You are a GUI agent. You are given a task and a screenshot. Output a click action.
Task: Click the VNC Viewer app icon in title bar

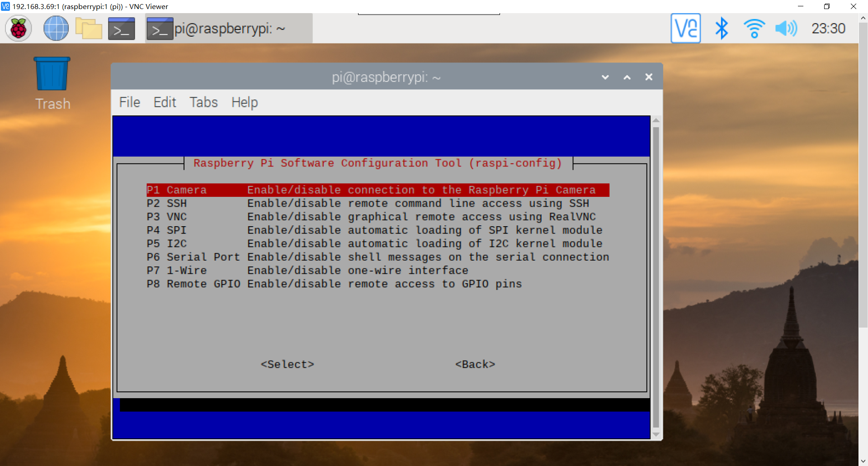click(5, 6)
